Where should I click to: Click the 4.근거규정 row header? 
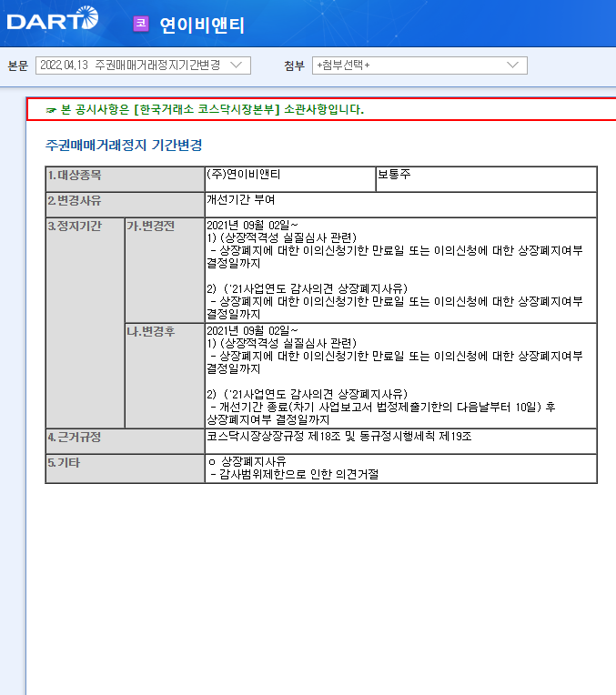[x=125, y=441]
